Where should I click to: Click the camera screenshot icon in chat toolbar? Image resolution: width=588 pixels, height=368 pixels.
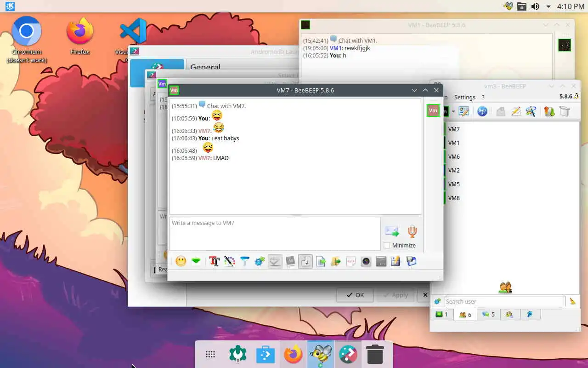(x=366, y=261)
